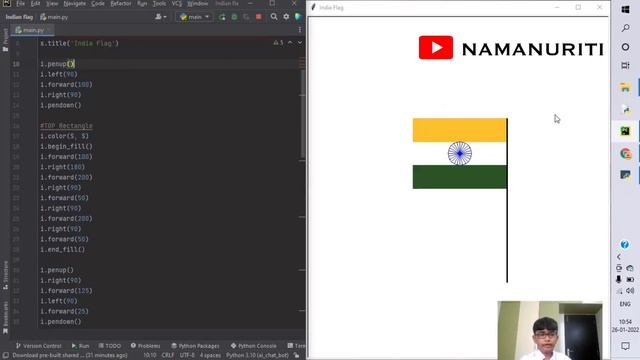This screenshot has width=640, height=360.
Task: Click the tool windows quick access icon
Action: (x=5, y=356)
